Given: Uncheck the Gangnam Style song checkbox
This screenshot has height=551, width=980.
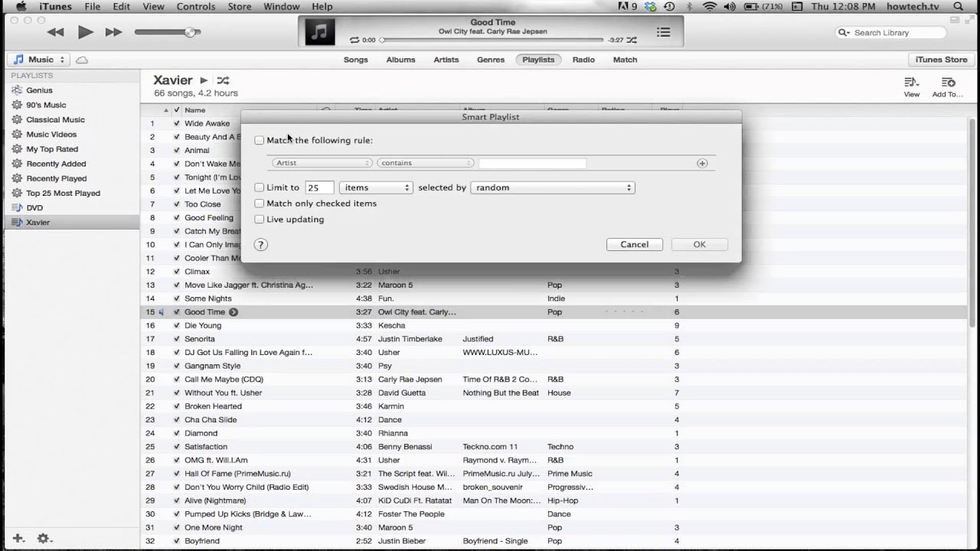Looking at the screenshot, I should (x=177, y=366).
